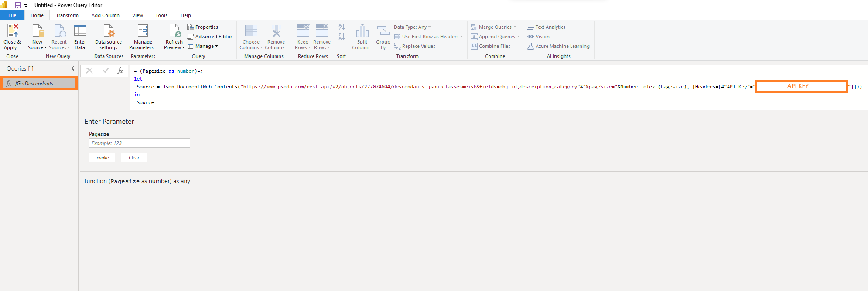Confirm formula with checkmark icon
The height and width of the screenshot is (291, 868).
[x=106, y=71]
